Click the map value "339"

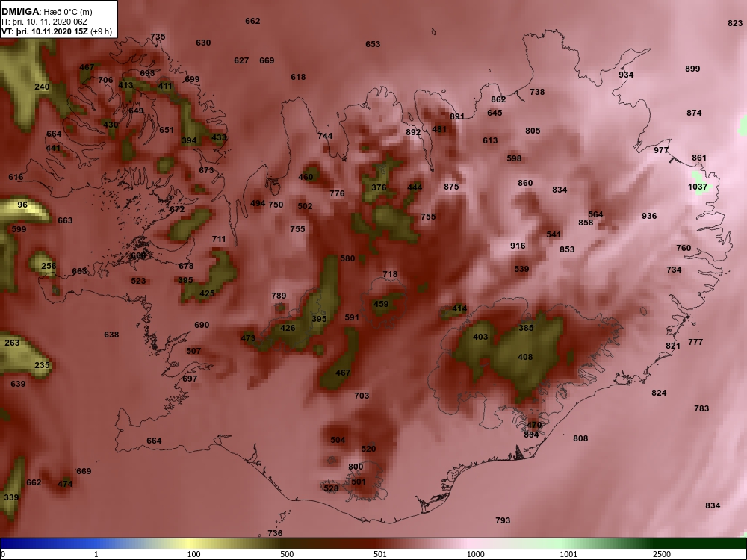pyautogui.click(x=11, y=497)
